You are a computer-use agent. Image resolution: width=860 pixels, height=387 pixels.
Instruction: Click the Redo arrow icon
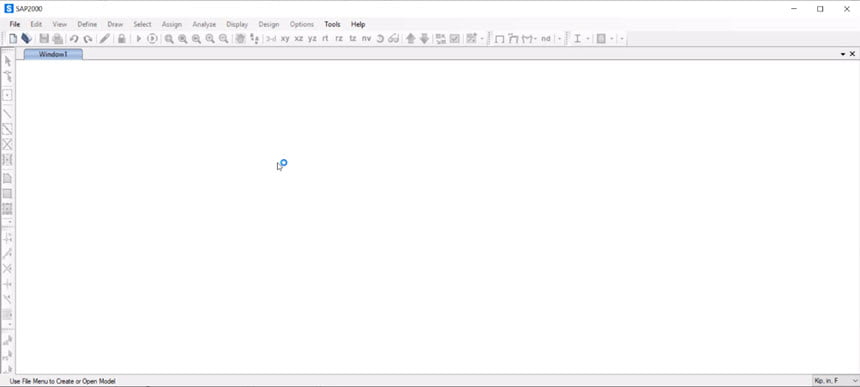(88, 39)
